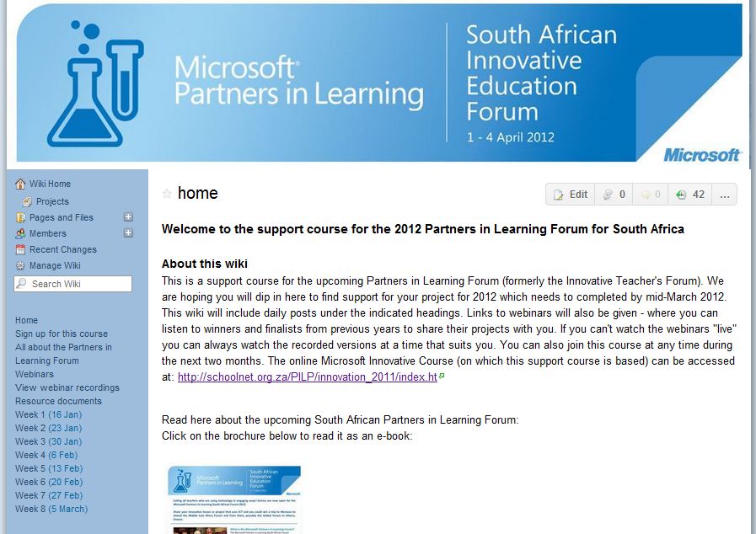Open the forum brochure thumbnail

coord(233,499)
